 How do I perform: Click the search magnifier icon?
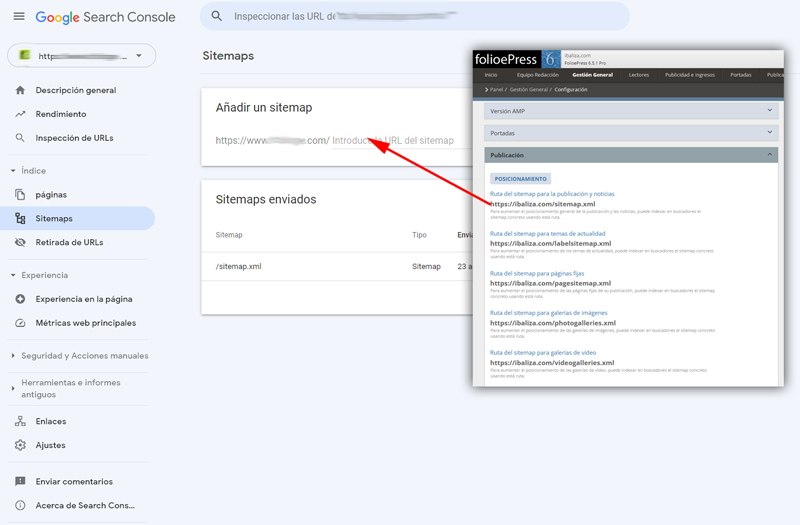pos(217,16)
